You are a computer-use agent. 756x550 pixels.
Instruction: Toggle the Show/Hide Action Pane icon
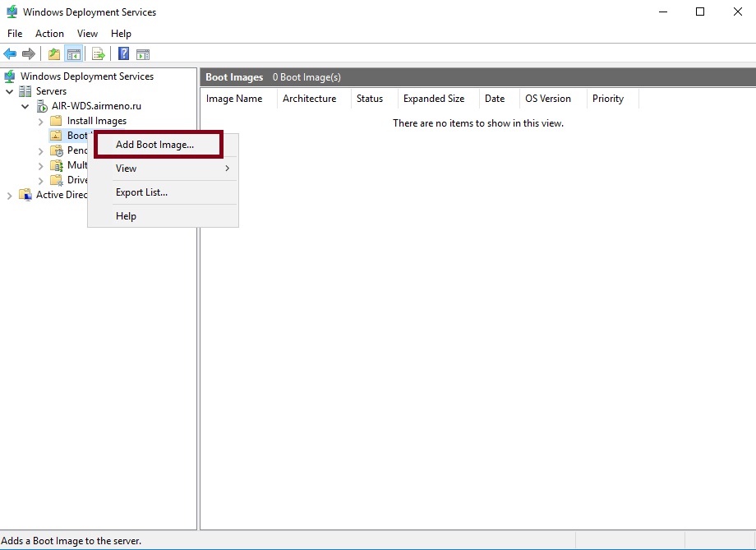(x=143, y=54)
